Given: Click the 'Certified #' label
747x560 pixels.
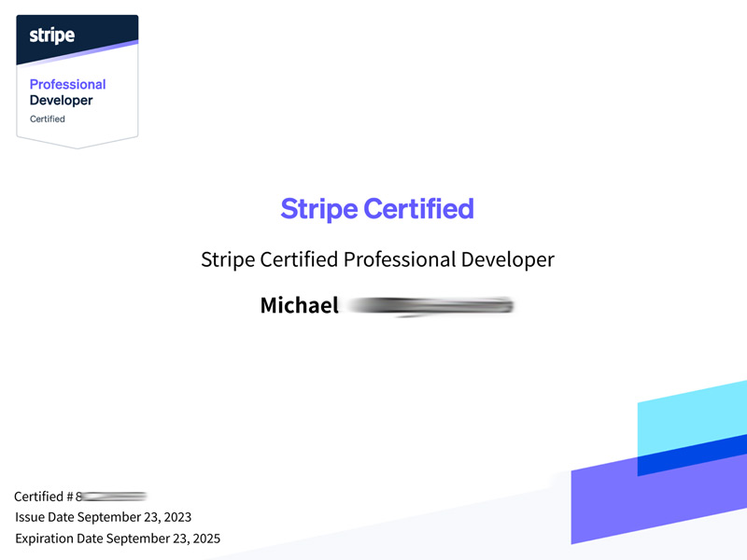Looking at the screenshot, I should [x=44, y=497].
